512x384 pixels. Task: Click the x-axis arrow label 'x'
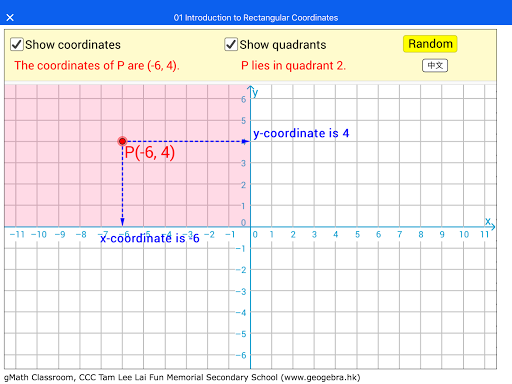pyautogui.click(x=488, y=221)
